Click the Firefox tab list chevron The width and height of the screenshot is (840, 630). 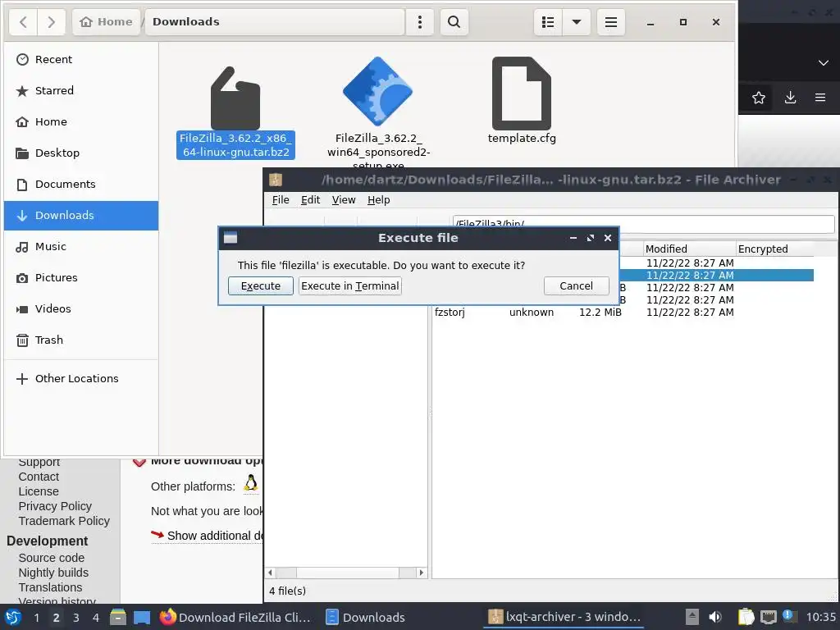pos(824,62)
